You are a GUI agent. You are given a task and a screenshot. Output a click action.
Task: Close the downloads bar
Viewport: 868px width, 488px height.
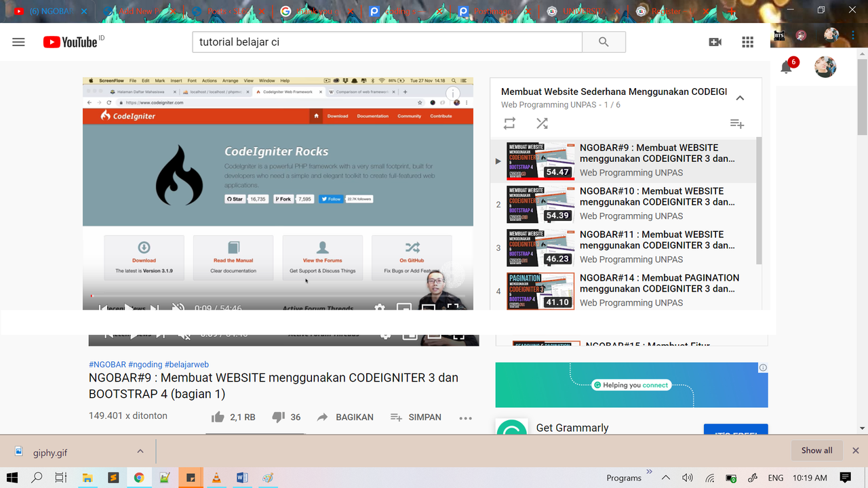(x=856, y=451)
